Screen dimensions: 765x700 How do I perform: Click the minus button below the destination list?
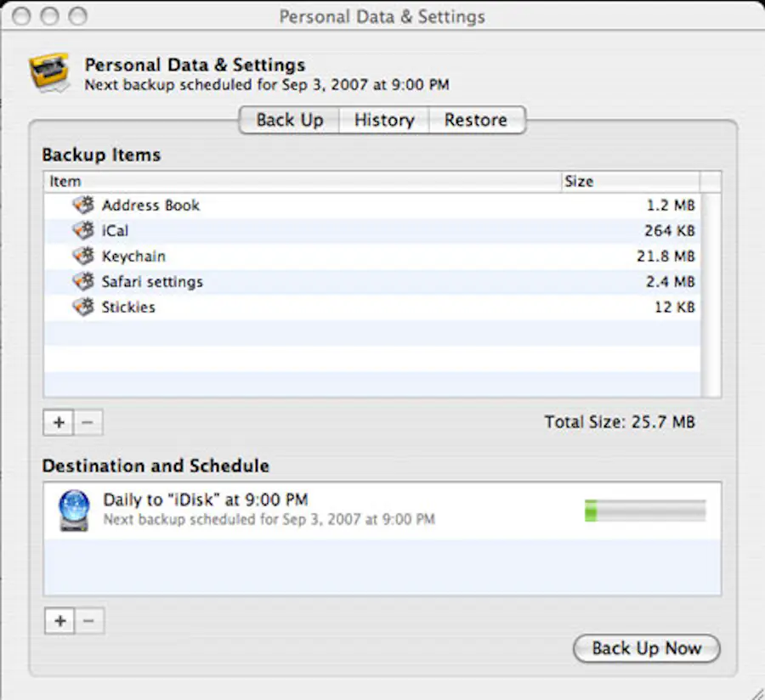[x=90, y=621]
